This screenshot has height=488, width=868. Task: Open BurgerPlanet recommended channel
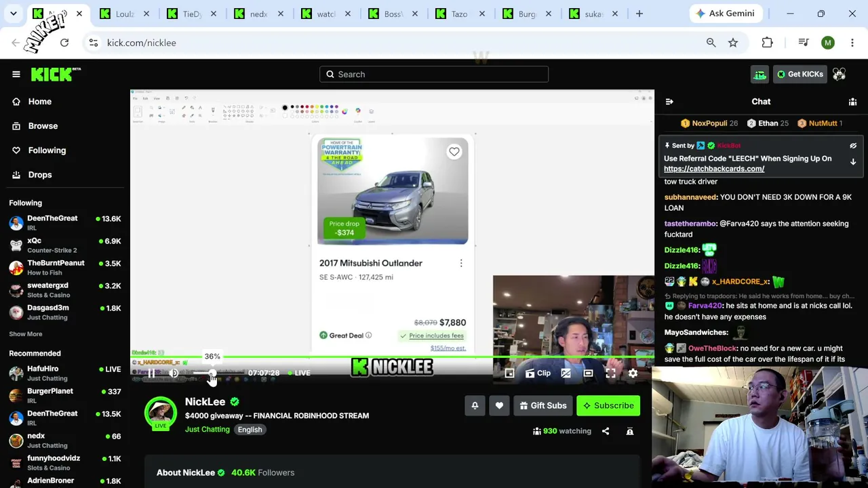(x=65, y=396)
